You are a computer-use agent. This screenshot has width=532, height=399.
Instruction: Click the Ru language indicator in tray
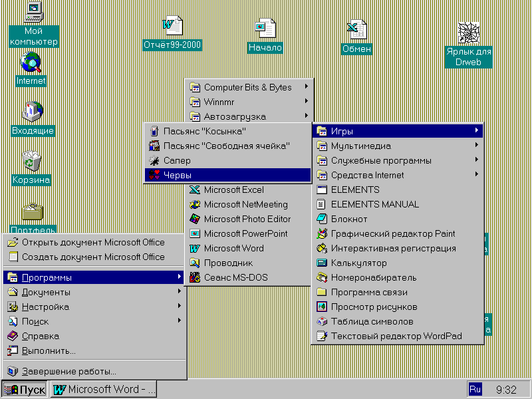[475, 390]
